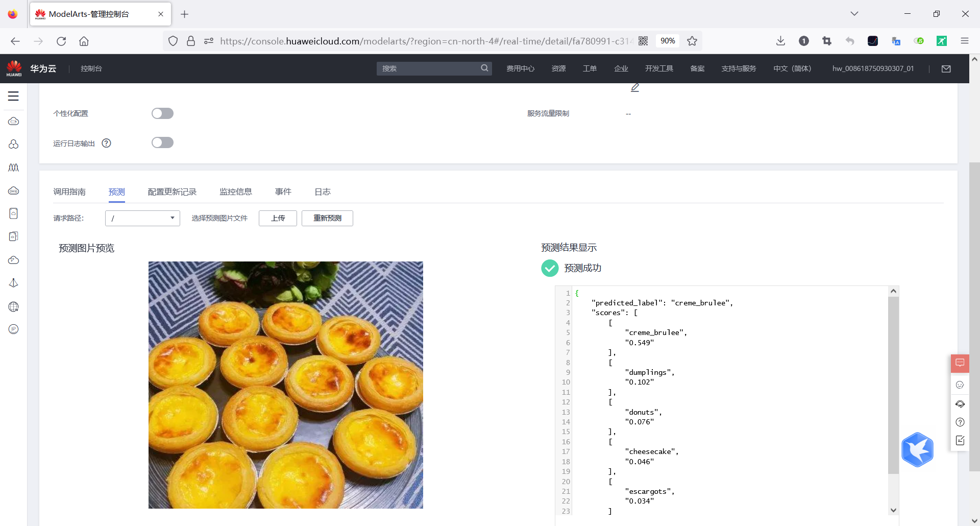Click the search magnifier icon
This screenshot has width=980, height=526.
tap(484, 68)
